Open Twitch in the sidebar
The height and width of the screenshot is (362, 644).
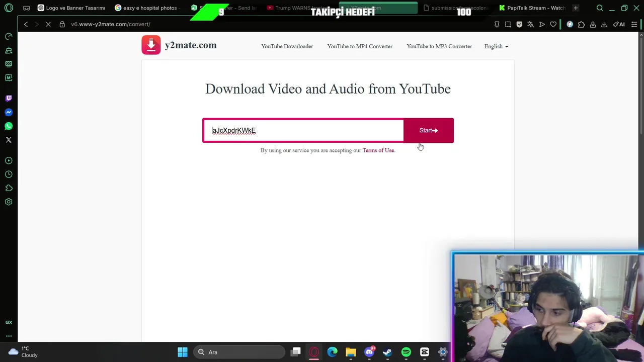click(x=9, y=99)
